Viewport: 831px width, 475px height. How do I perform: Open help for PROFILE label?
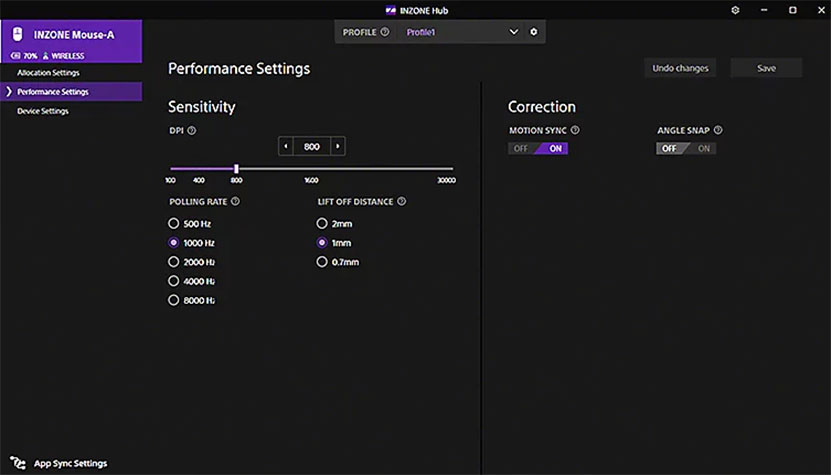(385, 32)
